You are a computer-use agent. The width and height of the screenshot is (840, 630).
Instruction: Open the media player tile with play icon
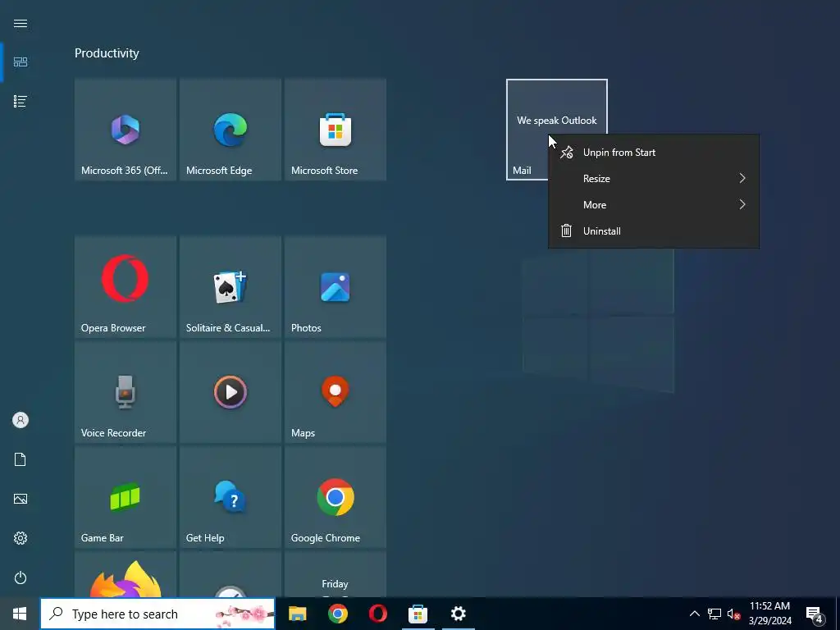(231, 392)
